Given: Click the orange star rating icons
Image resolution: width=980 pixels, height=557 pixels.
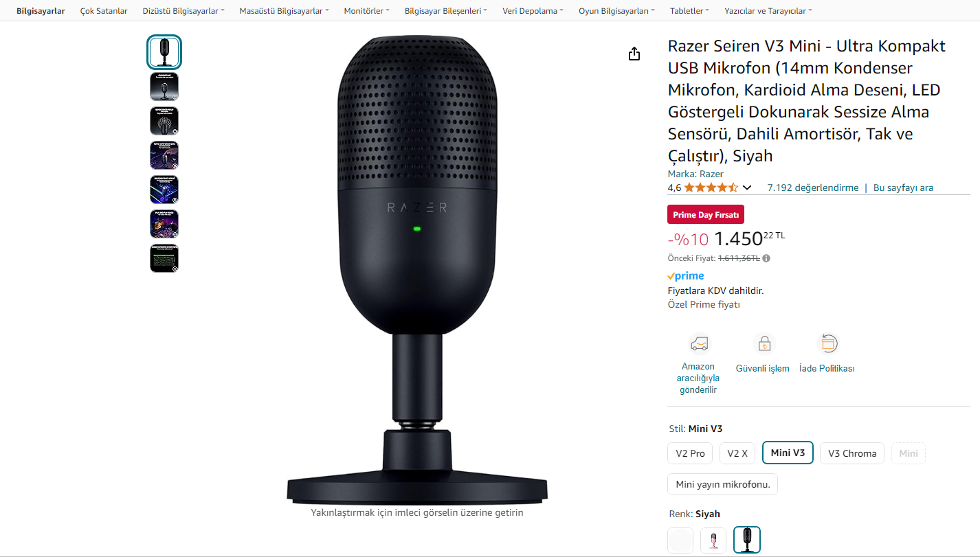Looking at the screenshot, I should [711, 187].
